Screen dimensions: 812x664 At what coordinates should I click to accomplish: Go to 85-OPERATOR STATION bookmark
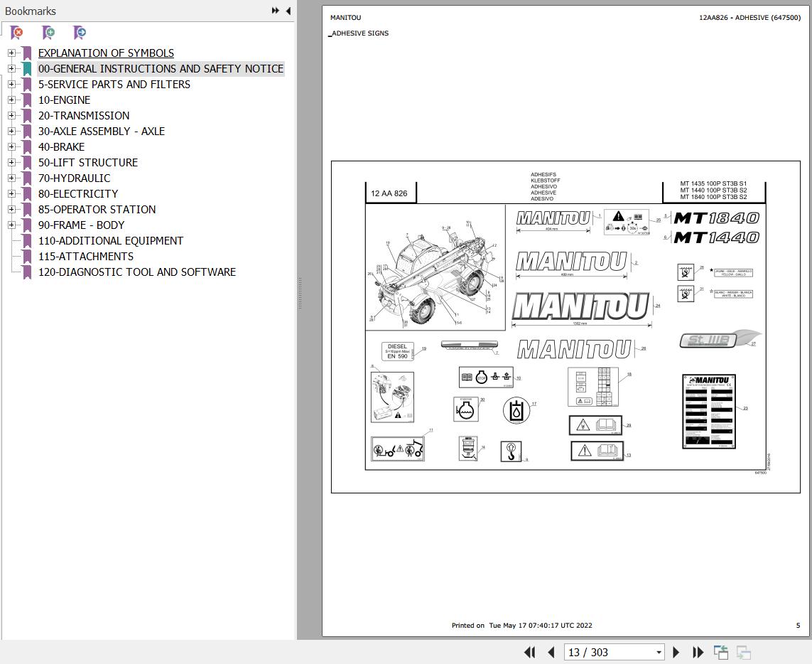(97, 210)
